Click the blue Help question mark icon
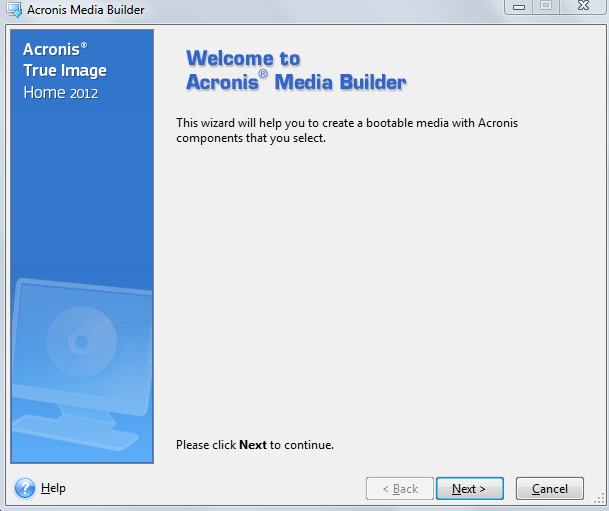 (x=24, y=488)
